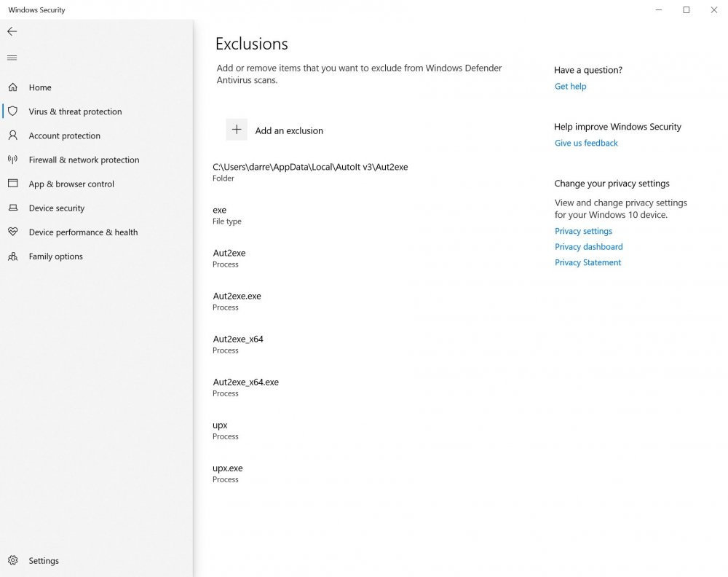Image resolution: width=728 pixels, height=577 pixels.
Task: Click the Home house icon
Action: point(13,87)
